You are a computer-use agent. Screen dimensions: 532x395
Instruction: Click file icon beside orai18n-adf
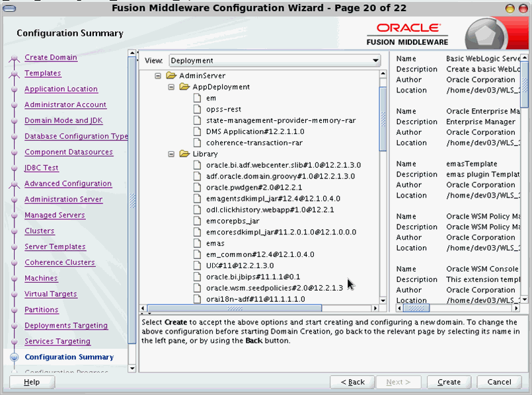[x=197, y=299]
